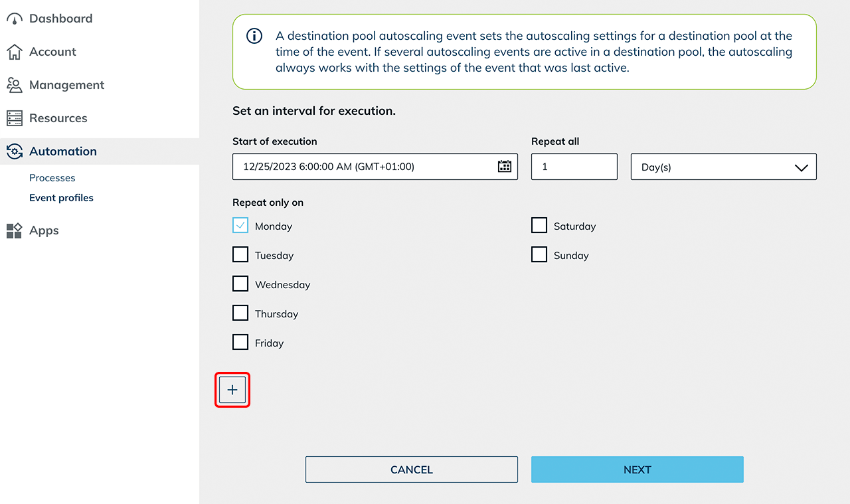The width and height of the screenshot is (850, 504).
Task: Expand the Day(s) interval unit dropdown
Action: (x=723, y=167)
